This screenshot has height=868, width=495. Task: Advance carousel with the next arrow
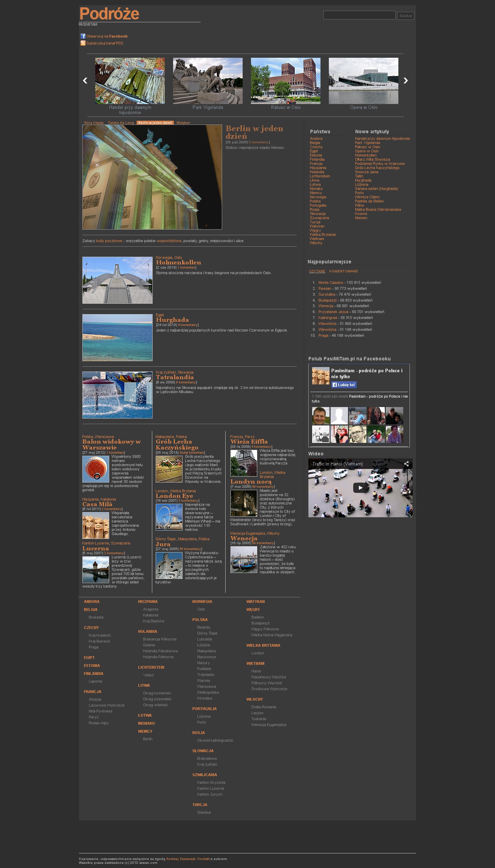[405, 81]
